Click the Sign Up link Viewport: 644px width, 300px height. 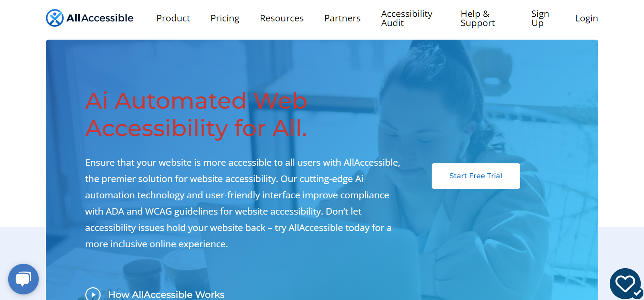coord(540,18)
